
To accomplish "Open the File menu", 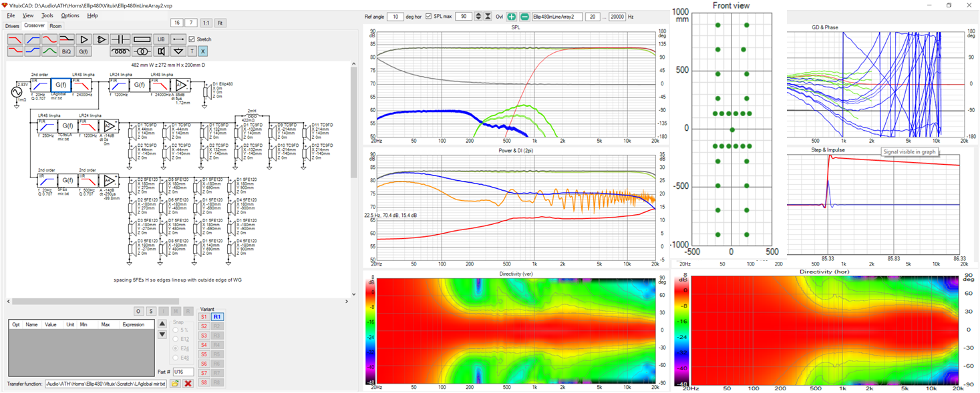I will point(11,15).
